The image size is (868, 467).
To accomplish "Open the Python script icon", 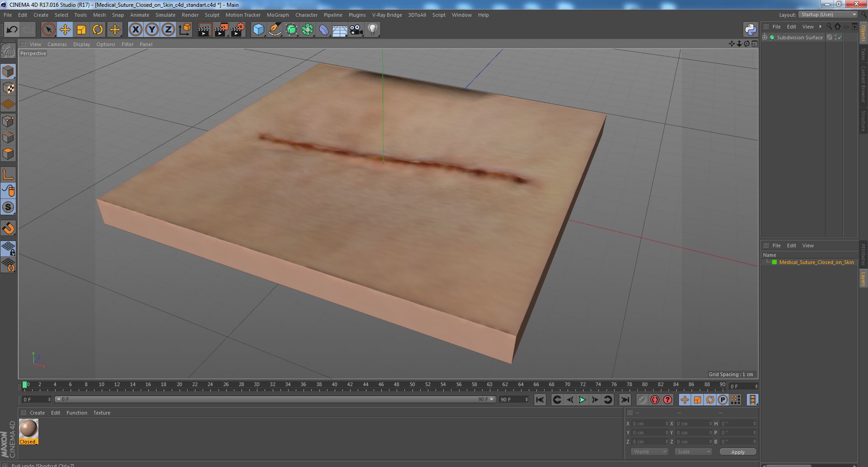I will click(x=750, y=30).
